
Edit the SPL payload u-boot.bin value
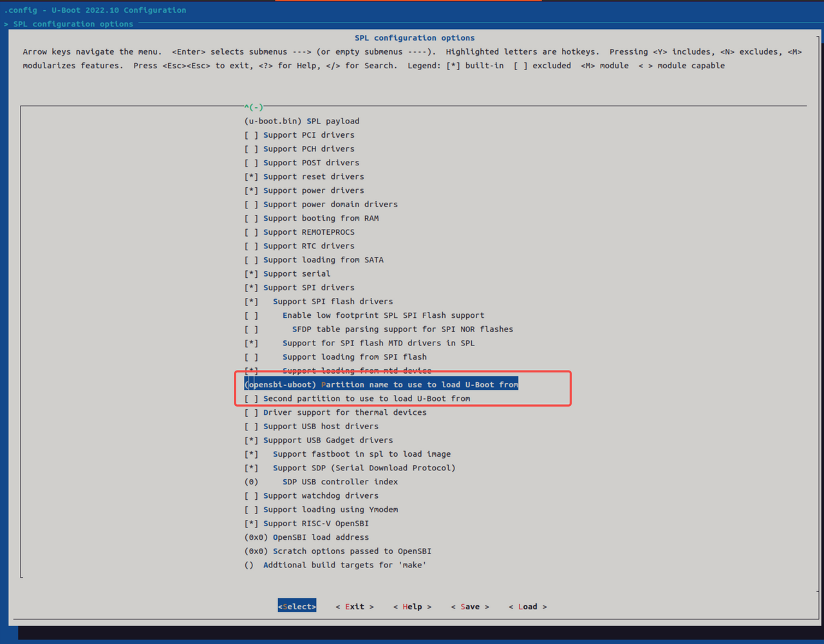point(301,121)
